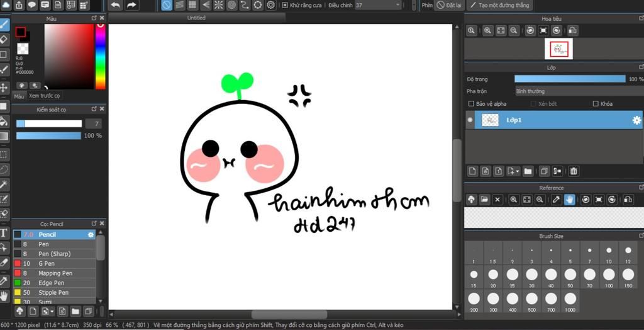Viewport: 644px width, 330px height.
Task: Click the Đặt lại button
Action: pyautogui.click(x=450, y=5)
